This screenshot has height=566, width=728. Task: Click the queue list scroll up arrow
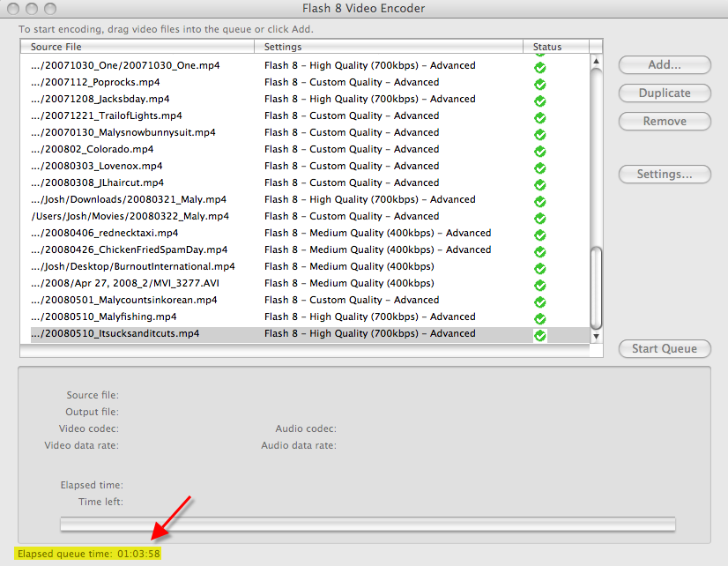(x=596, y=62)
